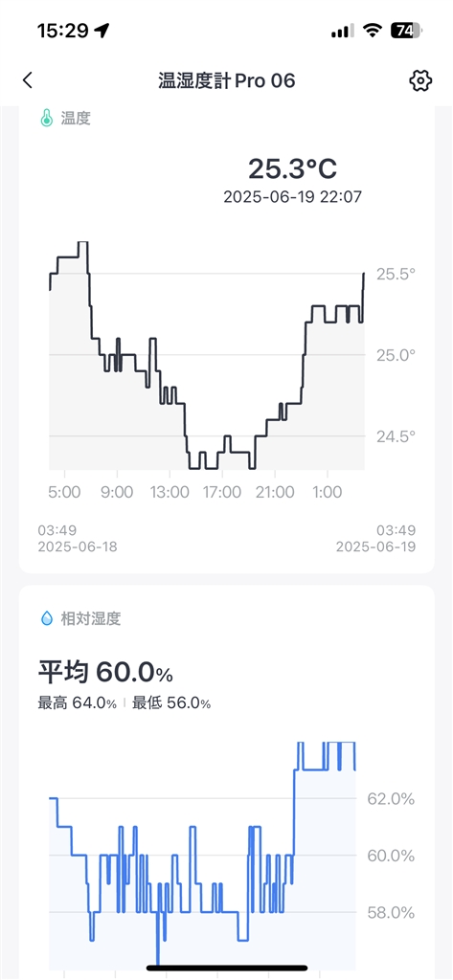
Task: Tap the 温湿度計 Pro 06 title
Action: coord(226,80)
